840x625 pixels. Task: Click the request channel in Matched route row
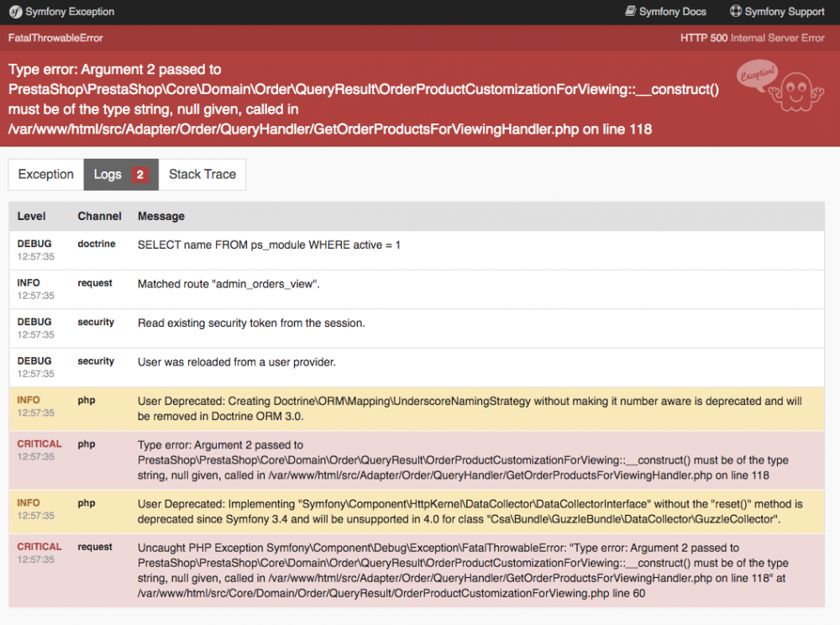coord(95,283)
